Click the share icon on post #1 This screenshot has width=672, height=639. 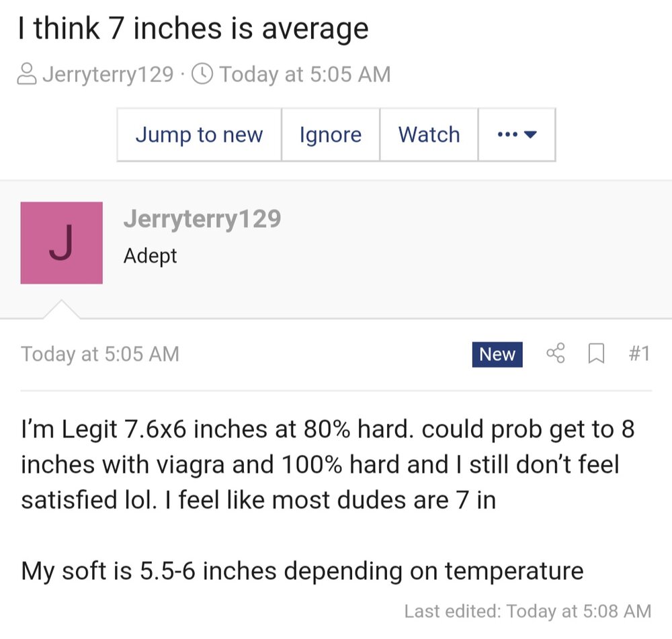click(x=556, y=353)
